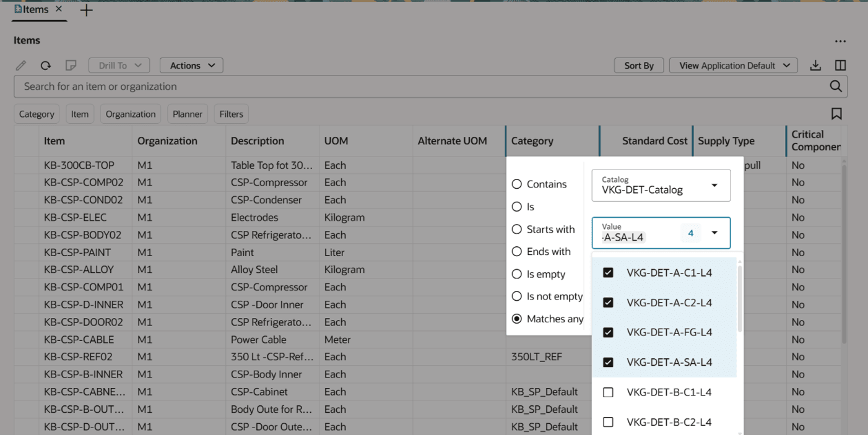Select the Is empty radio option
This screenshot has width=868, height=435.
(x=516, y=274)
